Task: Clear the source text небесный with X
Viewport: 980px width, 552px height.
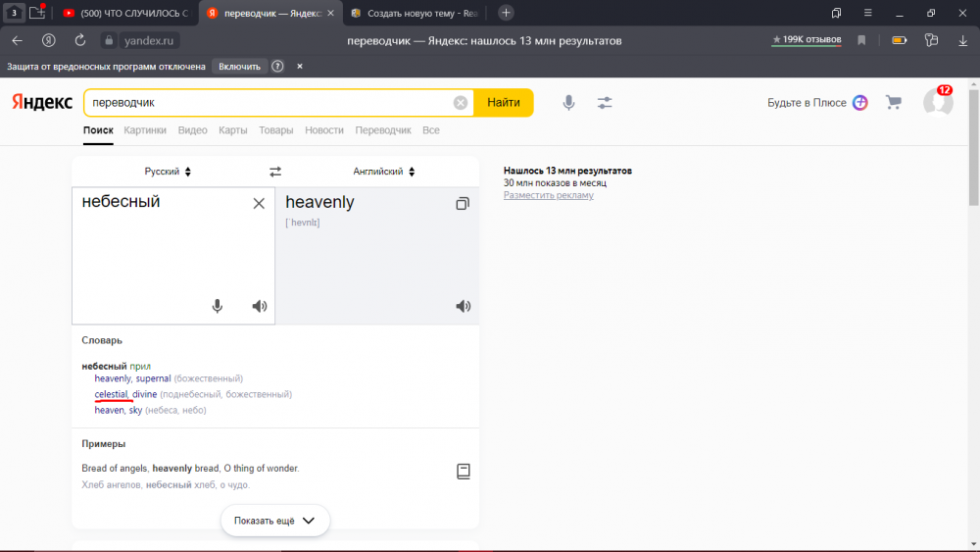Action: (x=259, y=203)
